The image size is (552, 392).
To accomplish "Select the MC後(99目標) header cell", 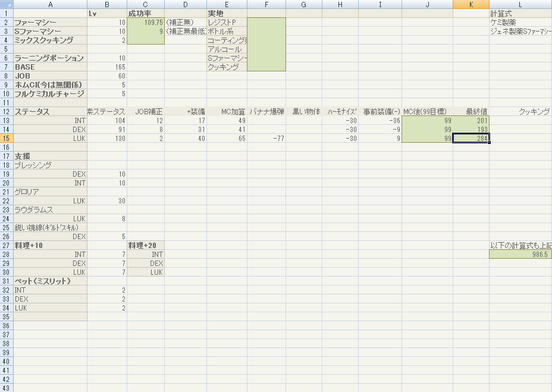I will [427, 112].
